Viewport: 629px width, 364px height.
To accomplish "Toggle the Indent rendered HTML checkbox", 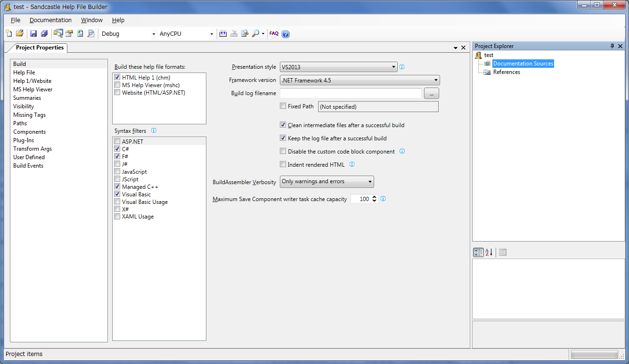I will (283, 165).
